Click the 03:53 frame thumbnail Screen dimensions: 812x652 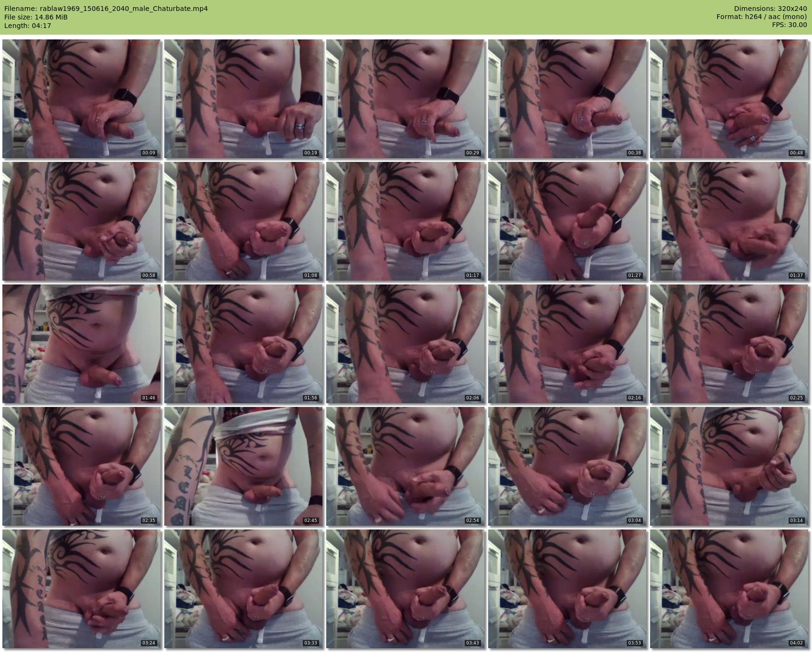567,589
